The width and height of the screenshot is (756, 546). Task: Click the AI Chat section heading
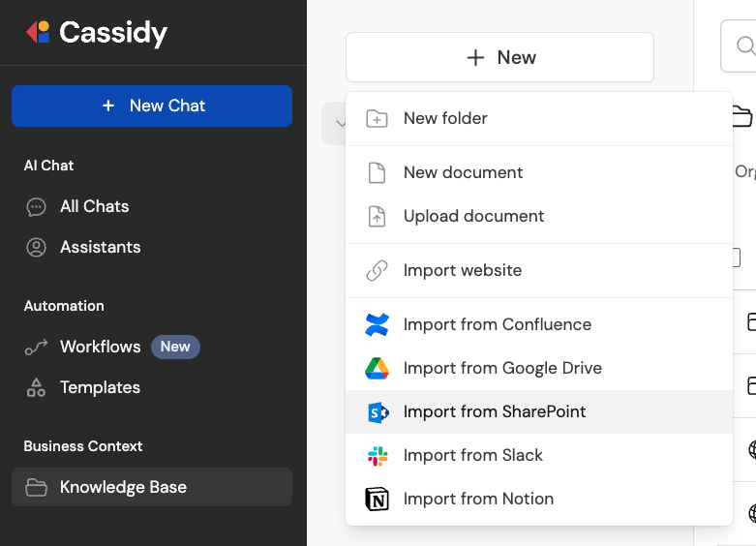[48, 166]
